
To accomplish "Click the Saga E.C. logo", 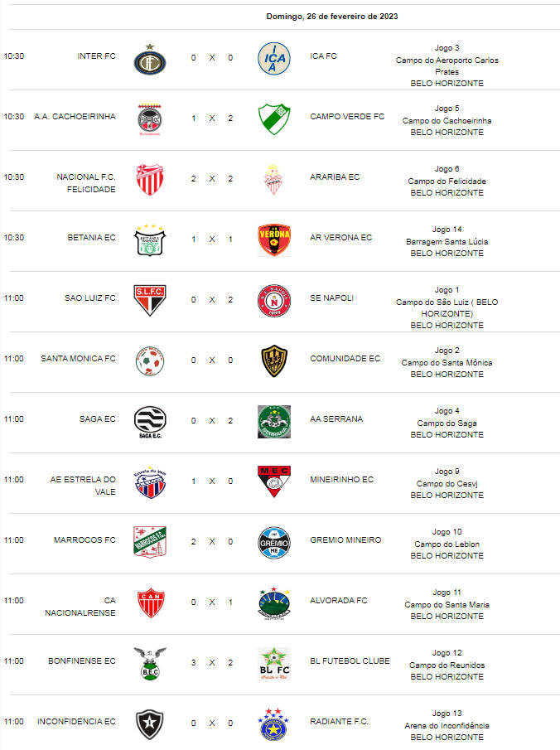I will click(x=150, y=422).
